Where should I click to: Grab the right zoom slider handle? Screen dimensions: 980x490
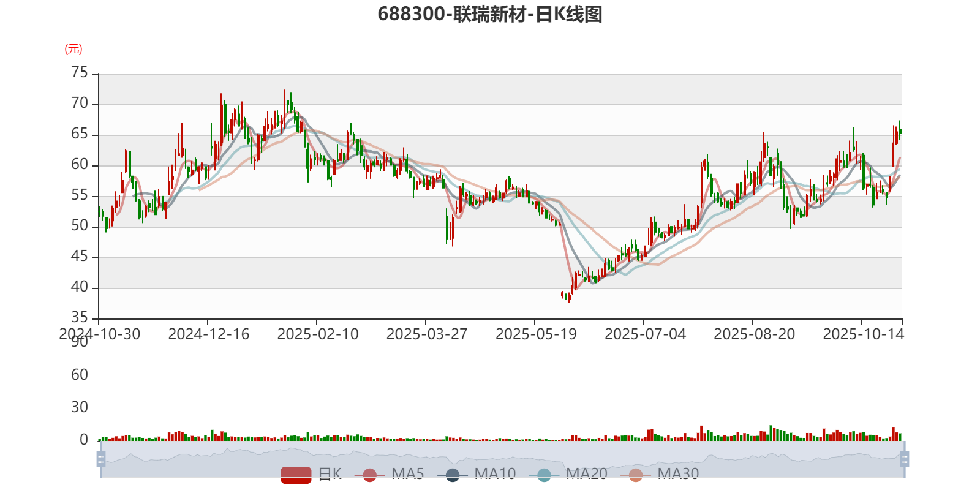[x=905, y=459]
